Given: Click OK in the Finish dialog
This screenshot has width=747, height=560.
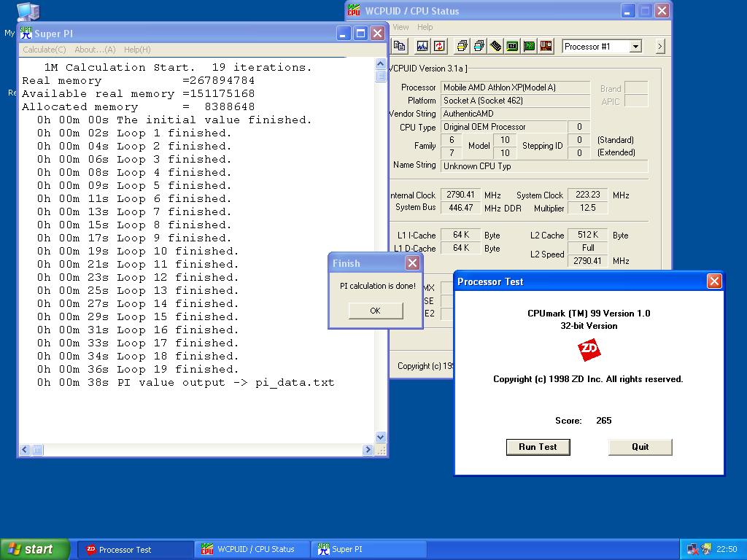Looking at the screenshot, I should click(376, 311).
